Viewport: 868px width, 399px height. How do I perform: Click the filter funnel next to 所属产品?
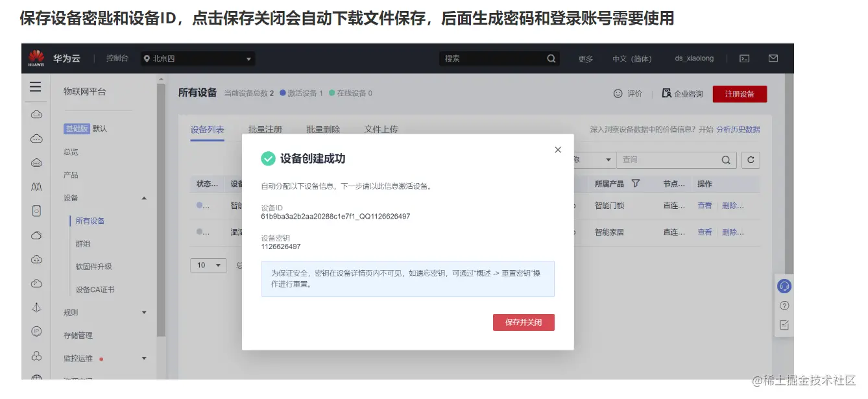pos(636,184)
